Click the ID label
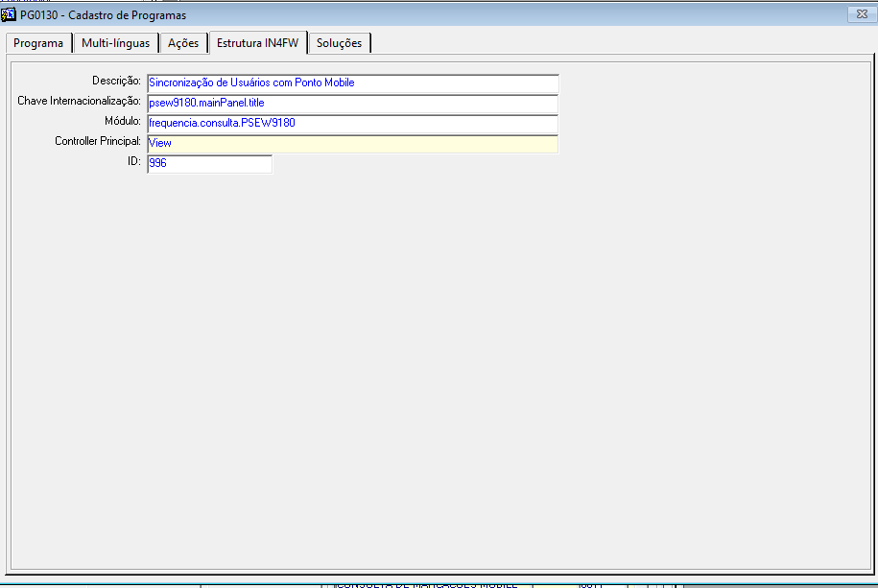This screenshot has width=878, height=588. tap(133, 161)
